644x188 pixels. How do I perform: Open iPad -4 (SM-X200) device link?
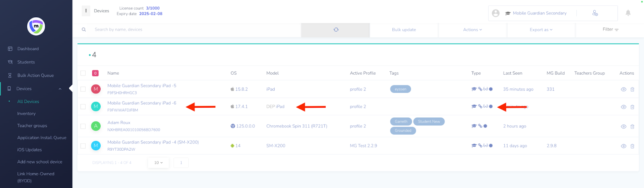click(153, 142)
